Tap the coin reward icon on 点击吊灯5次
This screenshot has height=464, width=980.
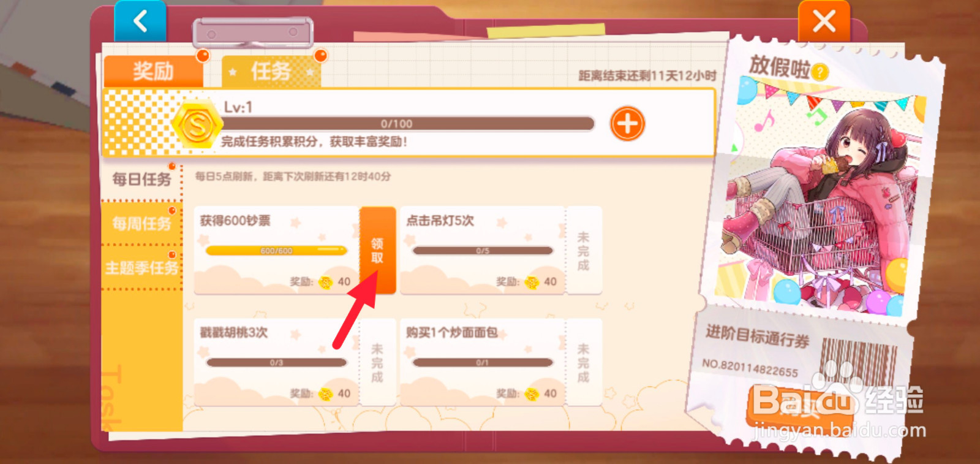coord(532,282)
